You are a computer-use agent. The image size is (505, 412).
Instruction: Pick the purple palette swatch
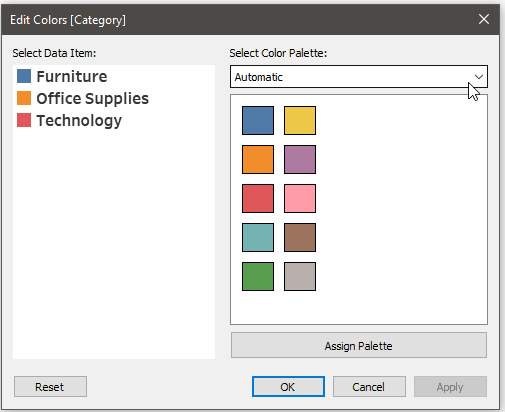coord(300,159)
